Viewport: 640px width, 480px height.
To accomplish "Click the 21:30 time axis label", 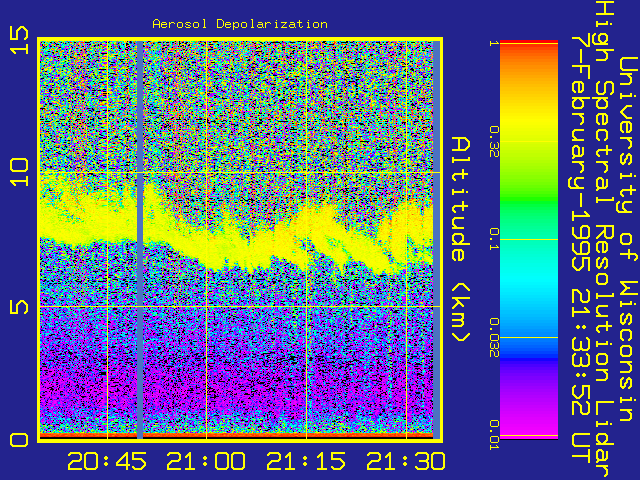I will [x=406, y=461].
